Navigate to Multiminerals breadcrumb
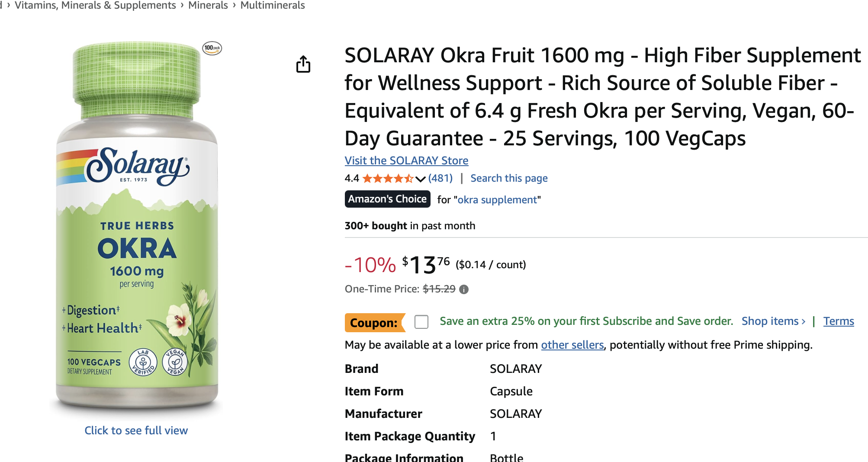 click(273, 5)
